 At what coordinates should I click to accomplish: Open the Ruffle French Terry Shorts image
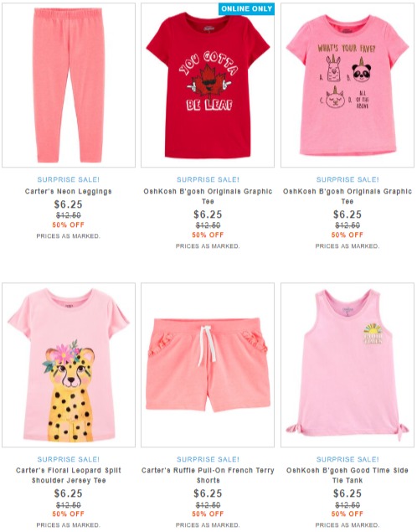click(208, 364)
